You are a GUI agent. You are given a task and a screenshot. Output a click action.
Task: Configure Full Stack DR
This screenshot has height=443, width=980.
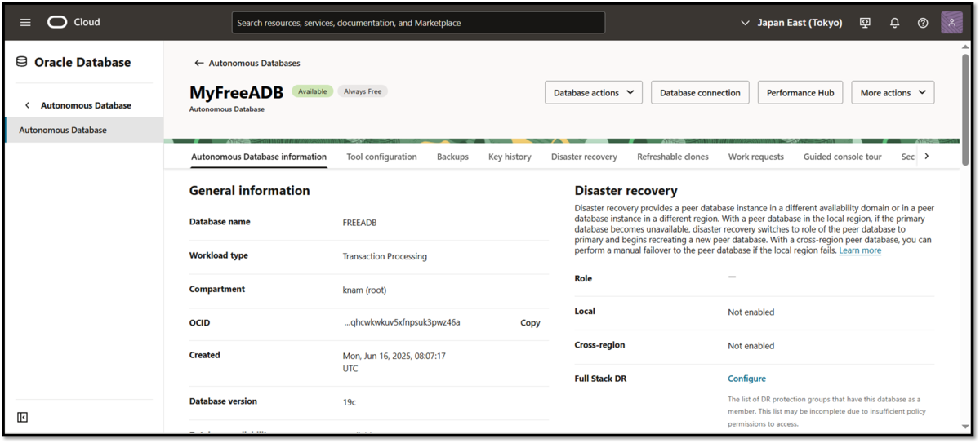[747, 379]
